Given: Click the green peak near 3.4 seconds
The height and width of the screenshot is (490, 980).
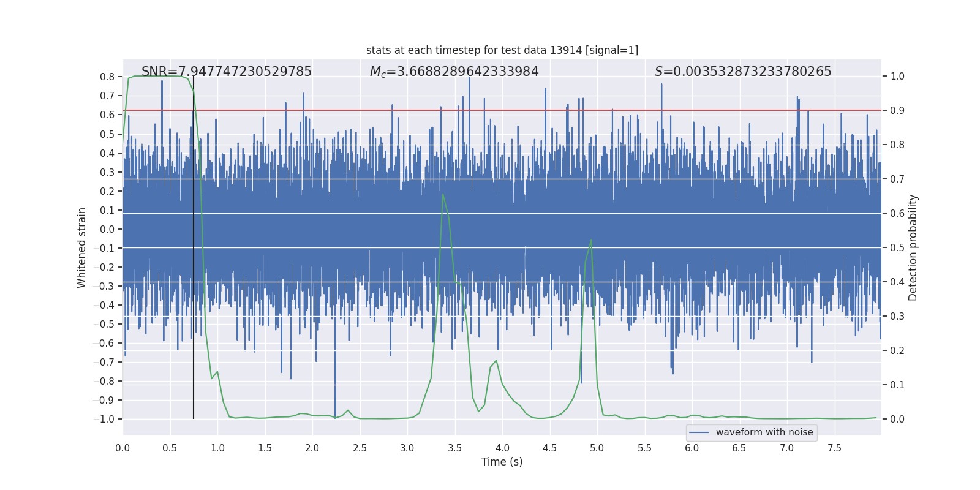Looking at the screenshot, I should click(443, 195).
